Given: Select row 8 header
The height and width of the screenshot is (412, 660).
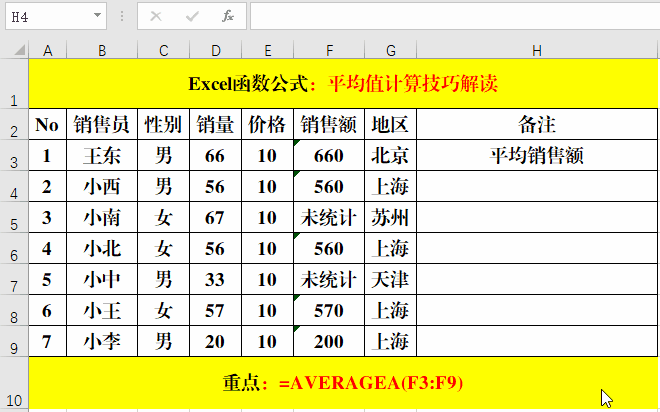Looking at the screenshot, I should 14,310.
